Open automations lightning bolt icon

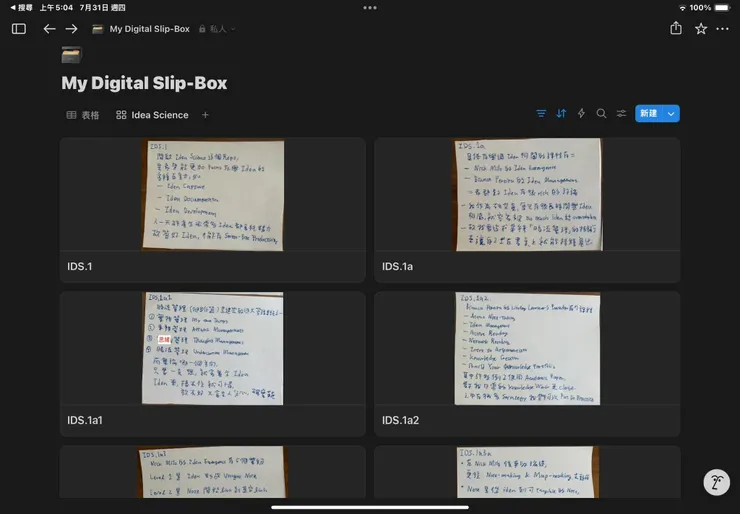click(x=581, y=113)
